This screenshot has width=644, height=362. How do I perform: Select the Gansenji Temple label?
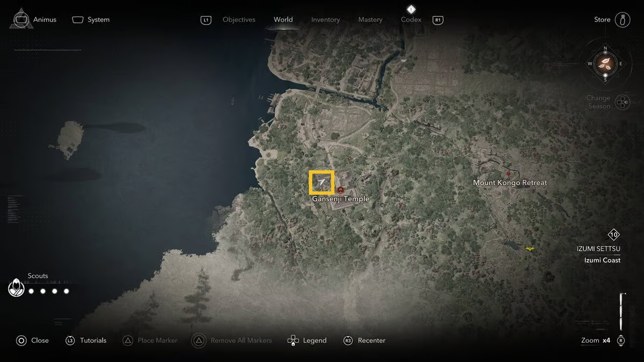[341, 199]
